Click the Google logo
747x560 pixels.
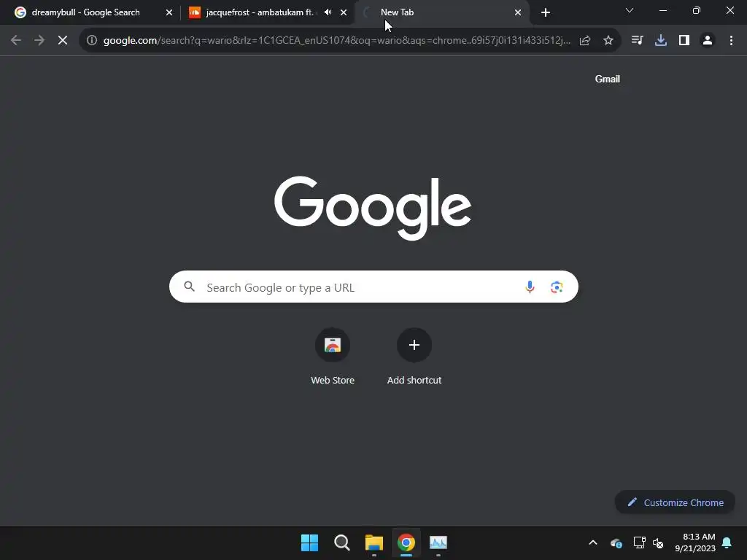pos(373,208)
